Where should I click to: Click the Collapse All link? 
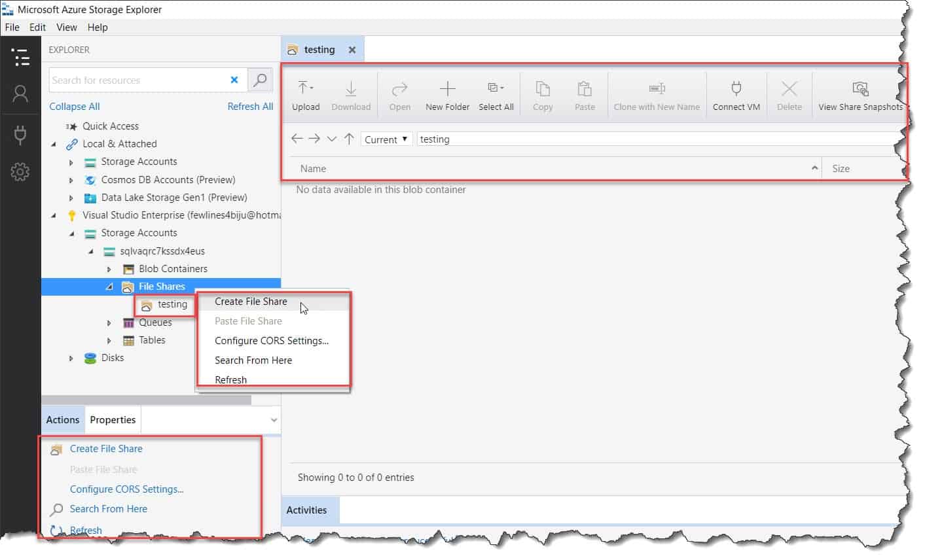(x=75, y=107)
